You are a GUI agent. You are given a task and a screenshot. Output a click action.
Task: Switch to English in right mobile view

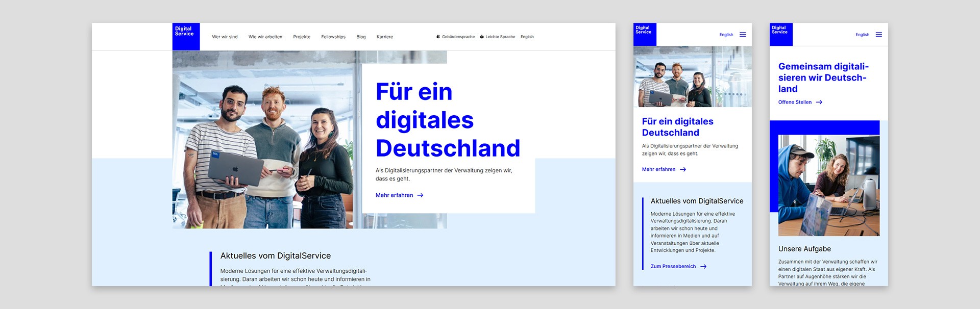point(862,35)
